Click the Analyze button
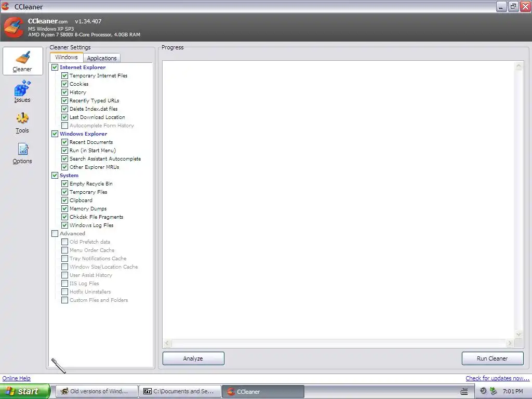The image size is (532, 399). 193,358
